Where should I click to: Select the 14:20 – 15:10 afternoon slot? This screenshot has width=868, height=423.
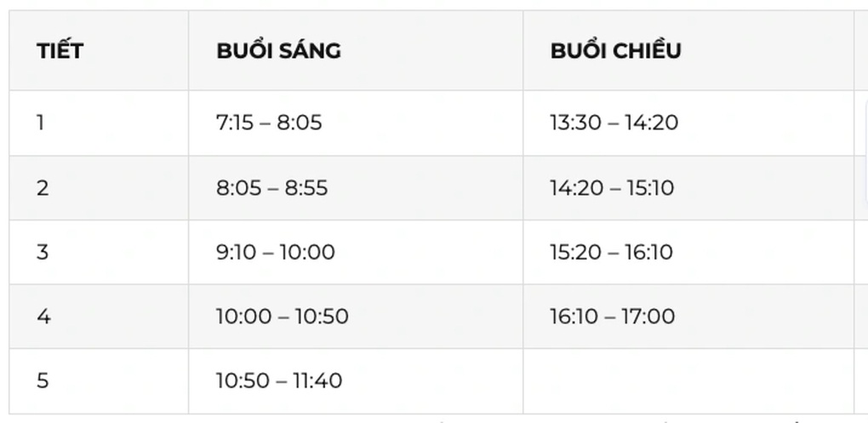tap(612, 187)
